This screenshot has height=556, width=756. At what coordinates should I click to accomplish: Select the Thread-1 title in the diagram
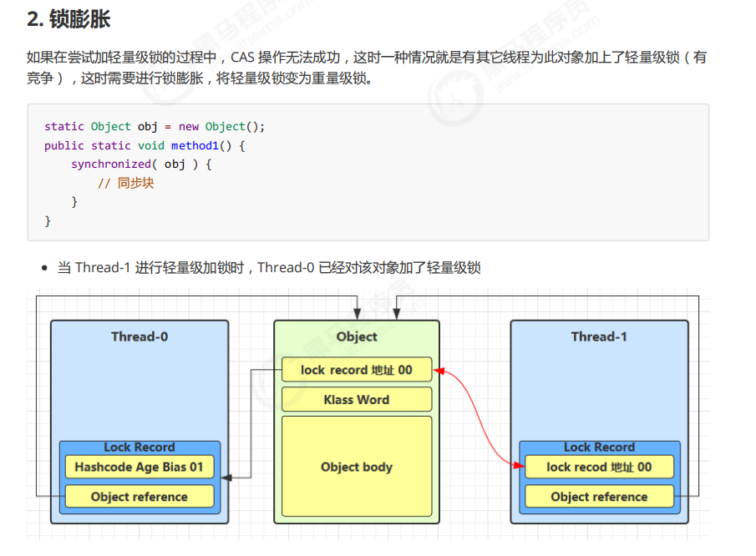point(599,336)
